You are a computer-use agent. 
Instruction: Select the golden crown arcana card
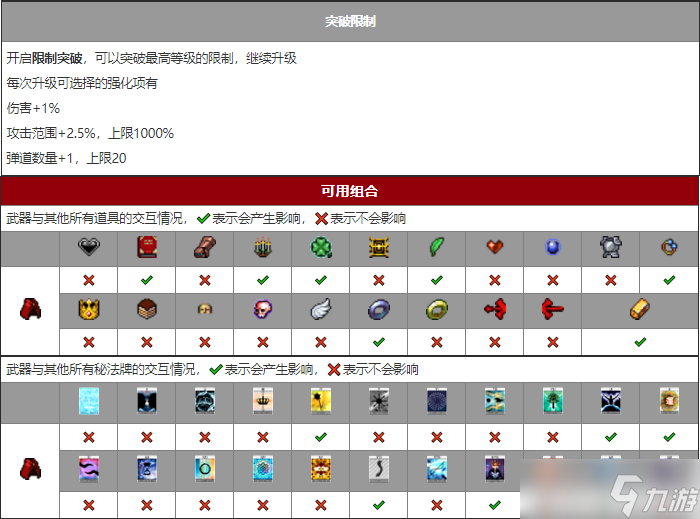pos(263,401)
